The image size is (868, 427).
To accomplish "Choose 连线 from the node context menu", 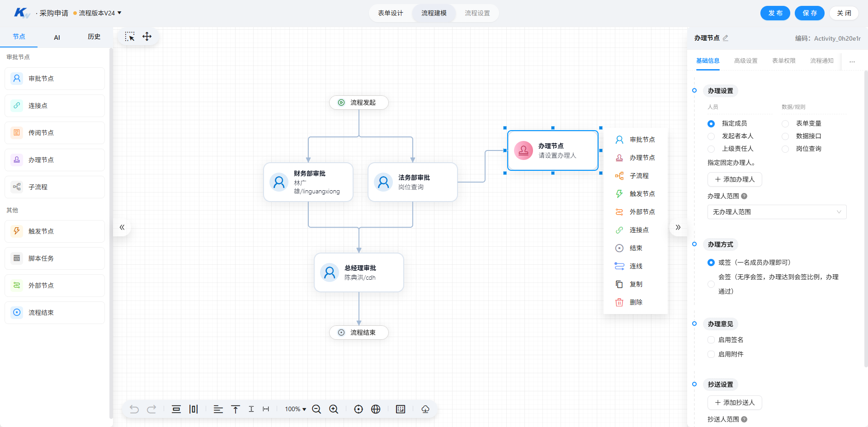I will coord(636,266).
